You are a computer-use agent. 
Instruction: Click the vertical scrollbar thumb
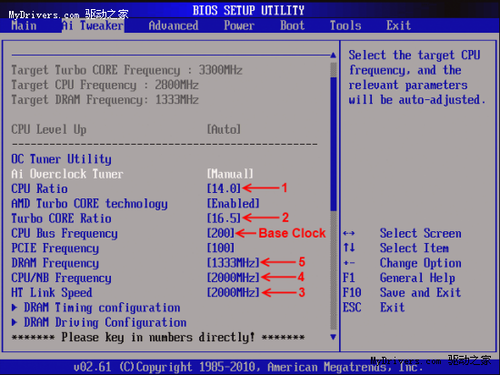(x=333, y=144)
